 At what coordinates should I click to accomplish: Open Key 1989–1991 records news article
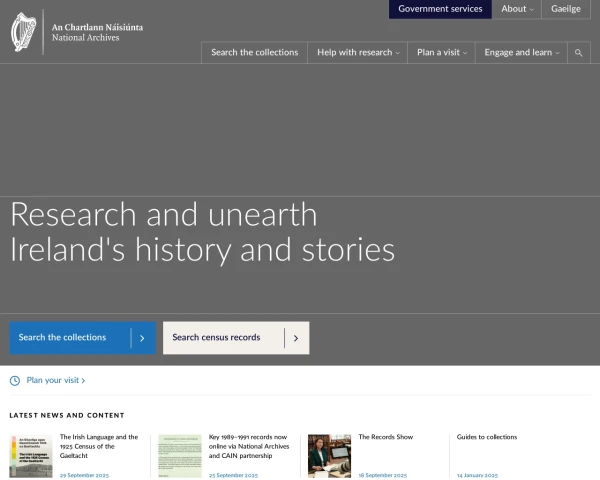247,445
